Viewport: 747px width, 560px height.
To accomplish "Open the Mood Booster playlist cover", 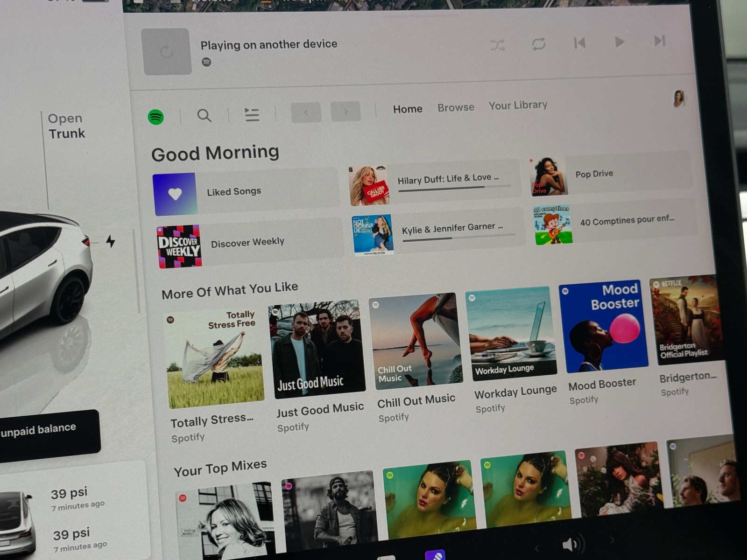I will tap(603, 328).
